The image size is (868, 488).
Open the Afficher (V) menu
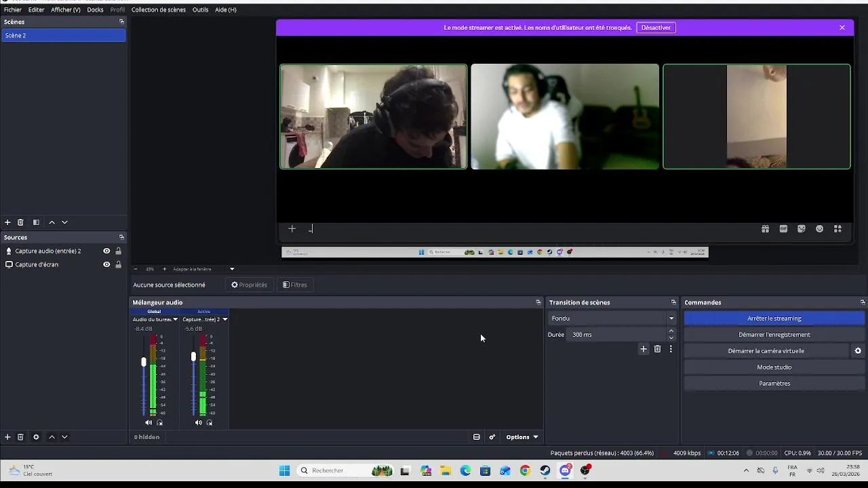pyautogui.click(x=66, y=9)
